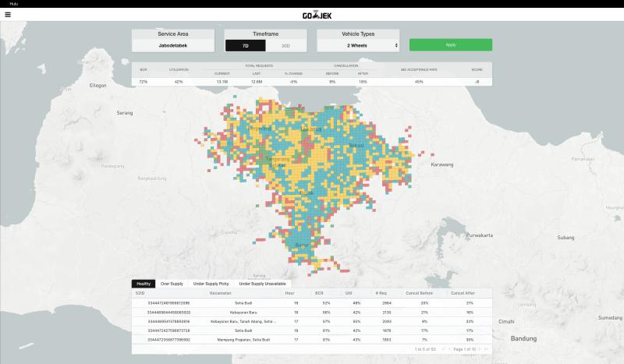Click the green Apply button
624x364 pixels.
click(451, 44)
